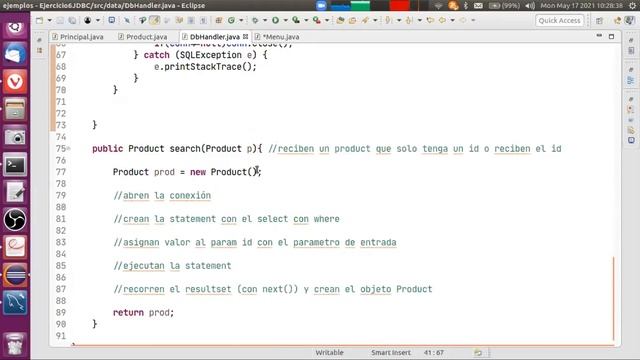Click the External Tools run icon
Viewport: 640px width, 360px height.
(x=317, y=20)
